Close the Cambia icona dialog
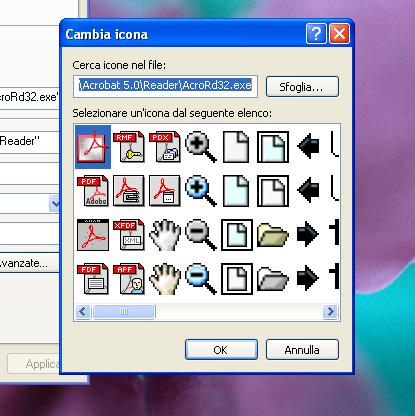This screenshot has width=415, height=416. [x=340, y=33]
